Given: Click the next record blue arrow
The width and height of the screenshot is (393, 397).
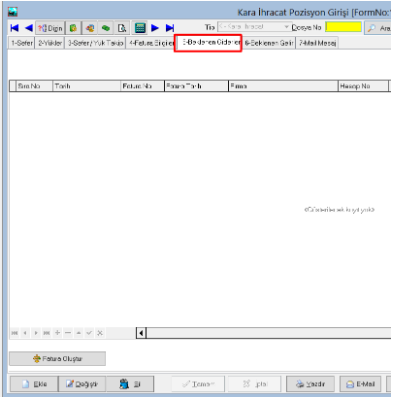Looking at the screenshot, I should click(x=155, y=28).
